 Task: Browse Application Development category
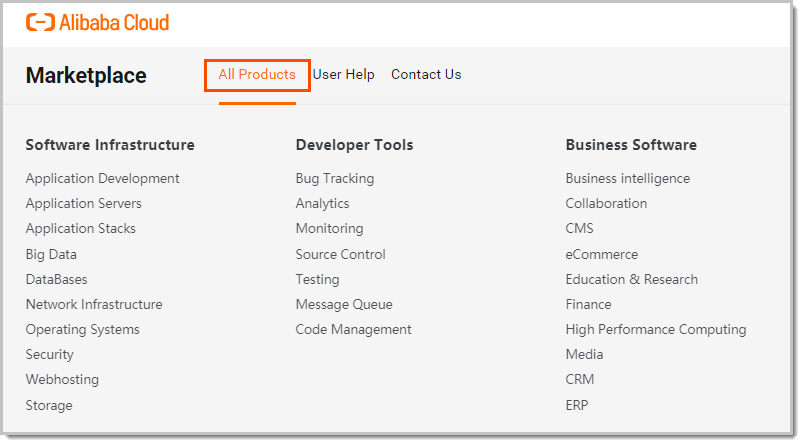(102, 179)
